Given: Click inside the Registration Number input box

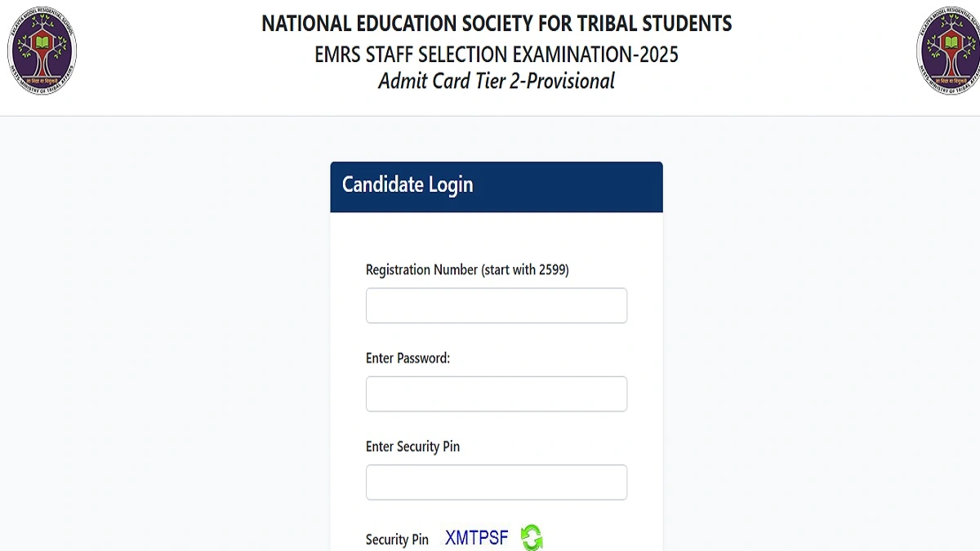Looking at the screenshot, I should 496,304.
